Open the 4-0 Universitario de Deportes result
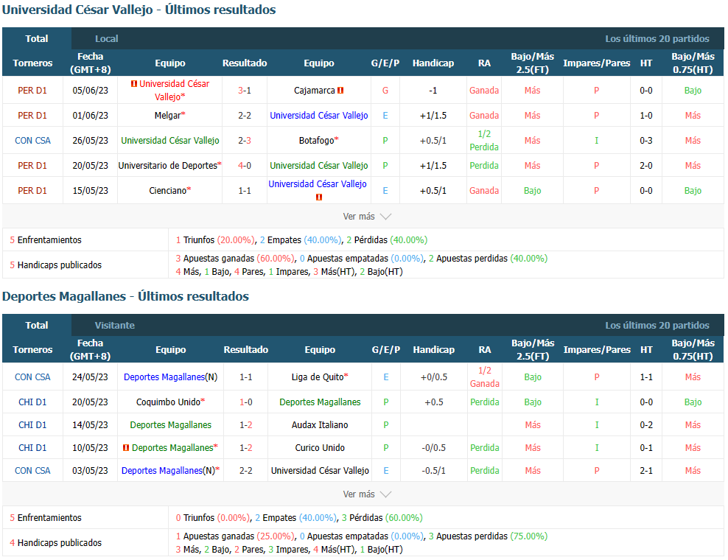This screenshot has width=728, height=560. point(245,166)
